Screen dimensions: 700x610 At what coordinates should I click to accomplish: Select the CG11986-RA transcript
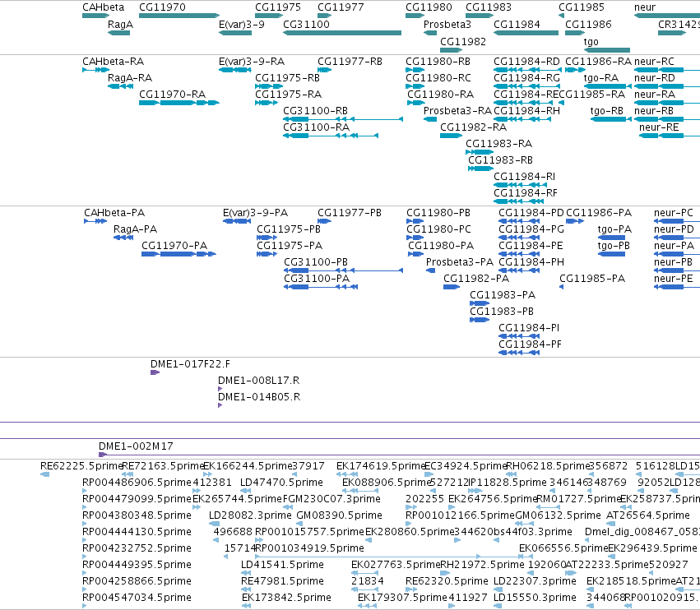pos(576,70)
